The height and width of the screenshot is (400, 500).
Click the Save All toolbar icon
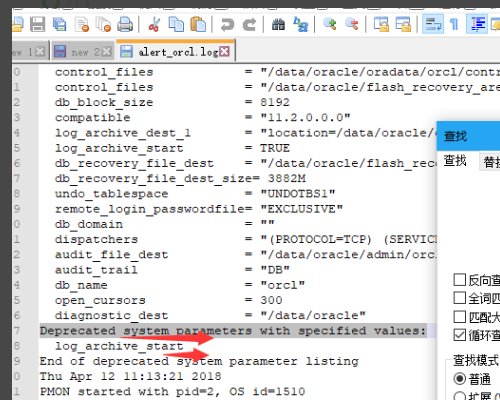click(x=60, y=24)
